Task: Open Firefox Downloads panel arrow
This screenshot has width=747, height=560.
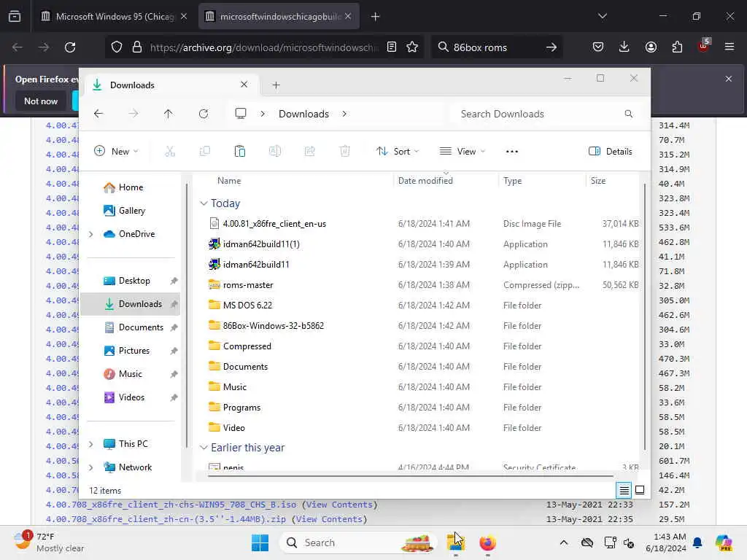Action: tap(624, 47)
